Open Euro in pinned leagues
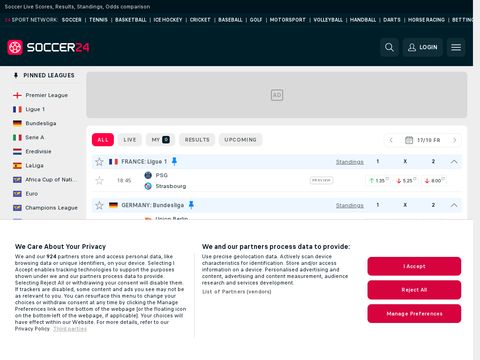This screenshot has height=360, width=480. (32, 194)
